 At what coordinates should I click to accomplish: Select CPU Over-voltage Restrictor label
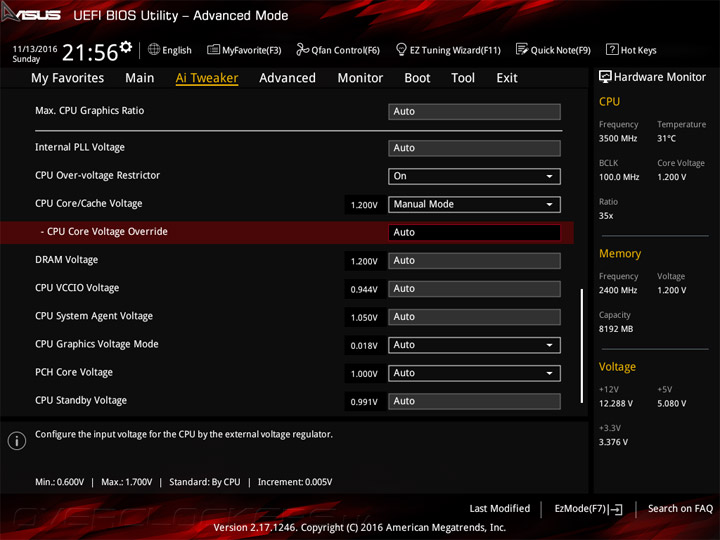coord(97,175)
